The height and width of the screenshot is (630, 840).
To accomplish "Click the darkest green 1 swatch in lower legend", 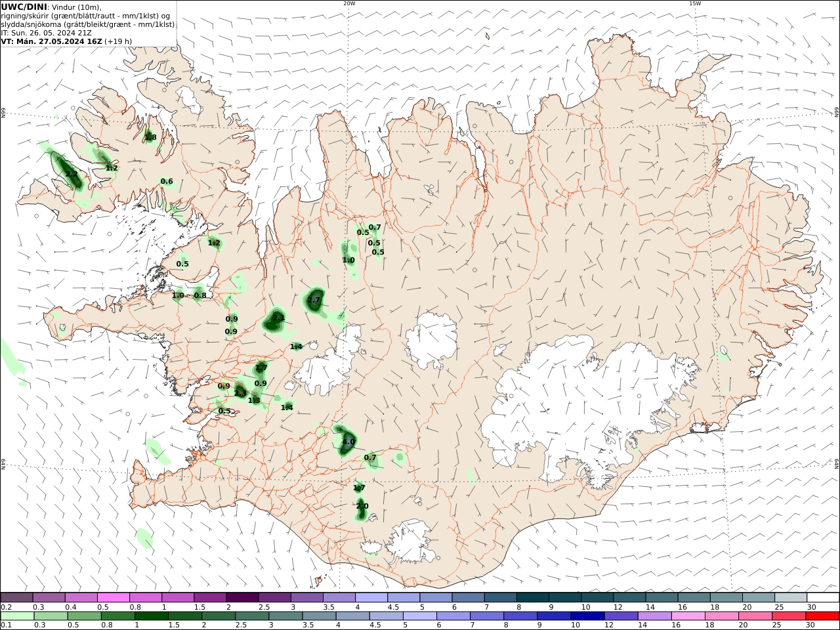I will [x=152, y=616].
